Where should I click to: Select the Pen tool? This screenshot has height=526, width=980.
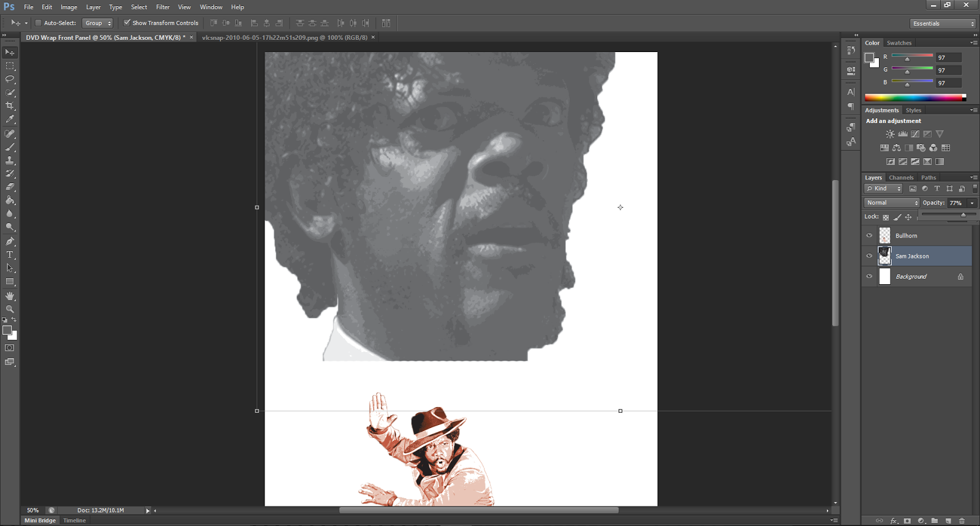tap(10, 241)
